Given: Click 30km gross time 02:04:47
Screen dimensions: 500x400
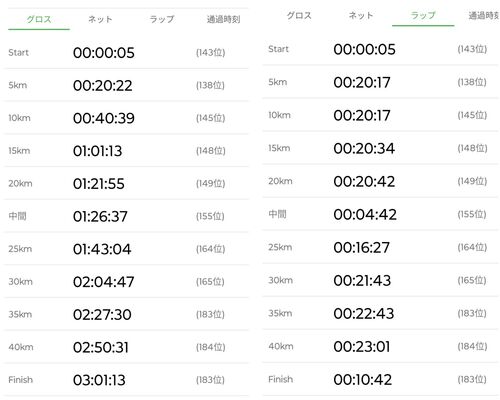Looking at the screenshot, I should (x=104, y=282).
